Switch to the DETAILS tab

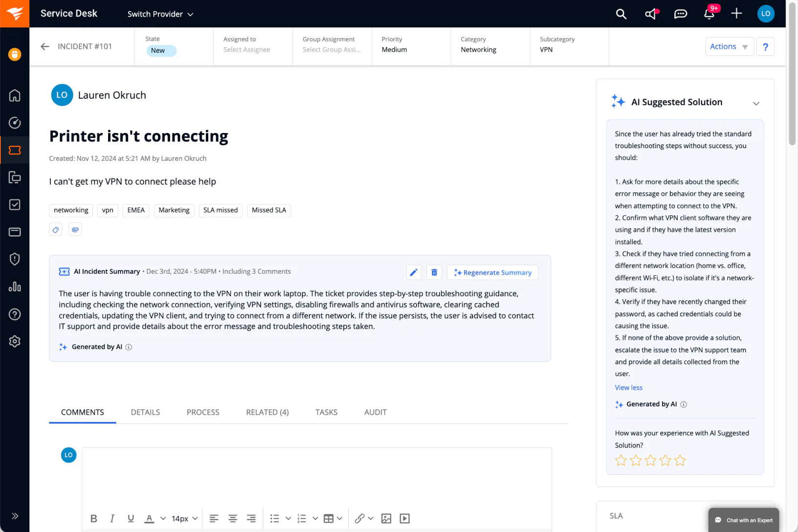(145, 412)
